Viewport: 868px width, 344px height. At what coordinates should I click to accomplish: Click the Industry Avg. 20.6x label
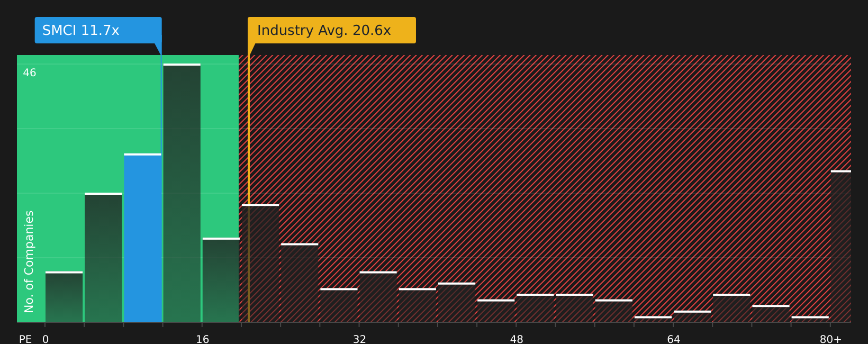pyautogui.click(x=332, y=30)
